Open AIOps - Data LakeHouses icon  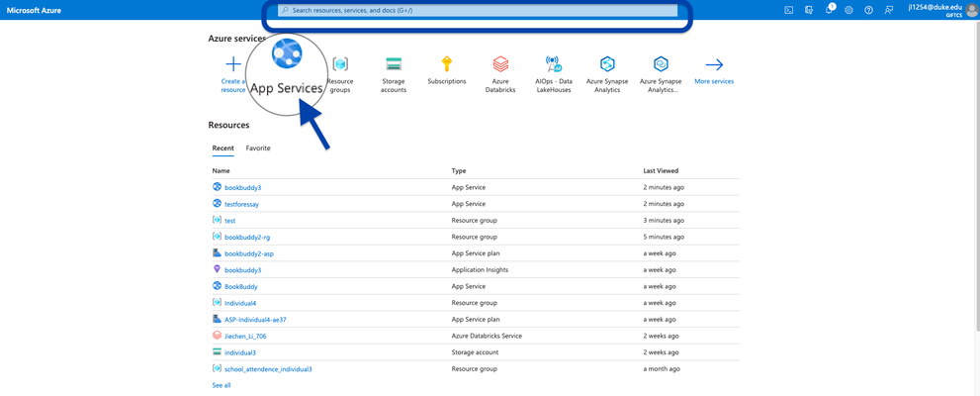553,63
